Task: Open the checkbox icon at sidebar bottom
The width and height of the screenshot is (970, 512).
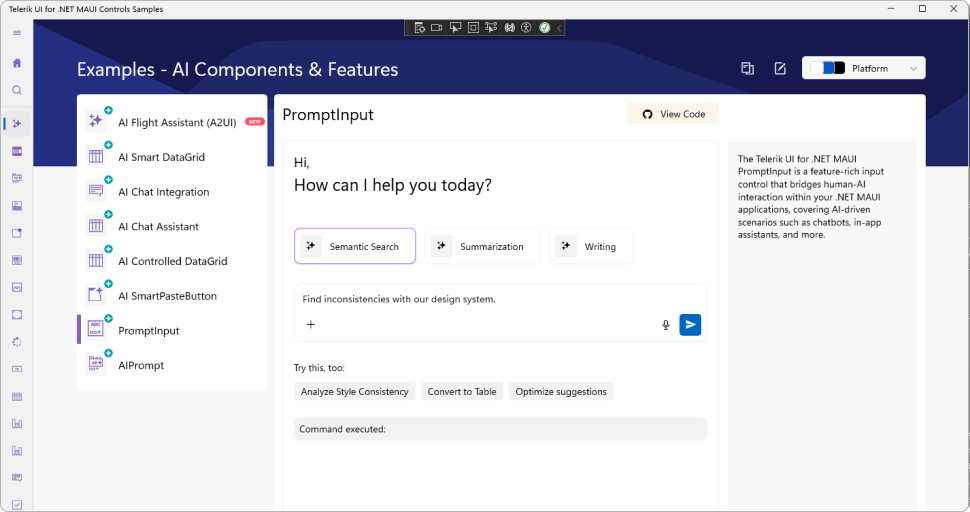Action: [x=17, y=505]
